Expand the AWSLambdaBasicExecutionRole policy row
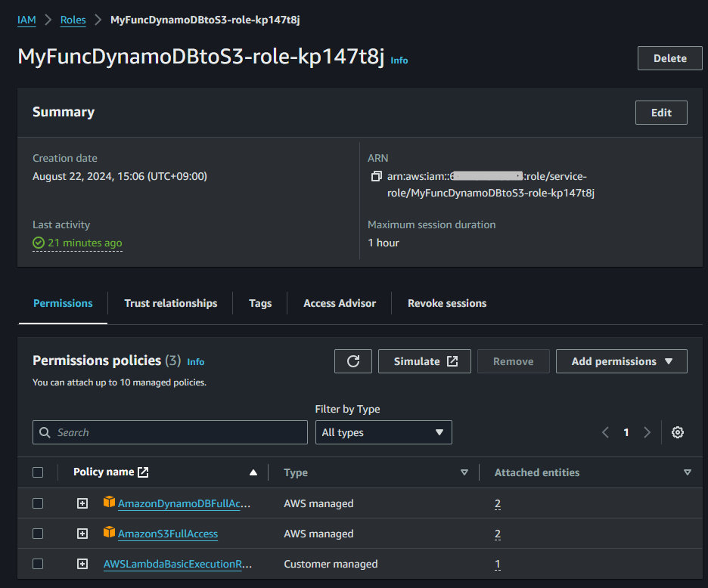The width and height of the screenshot is (708, 588). tap(82, 564)
